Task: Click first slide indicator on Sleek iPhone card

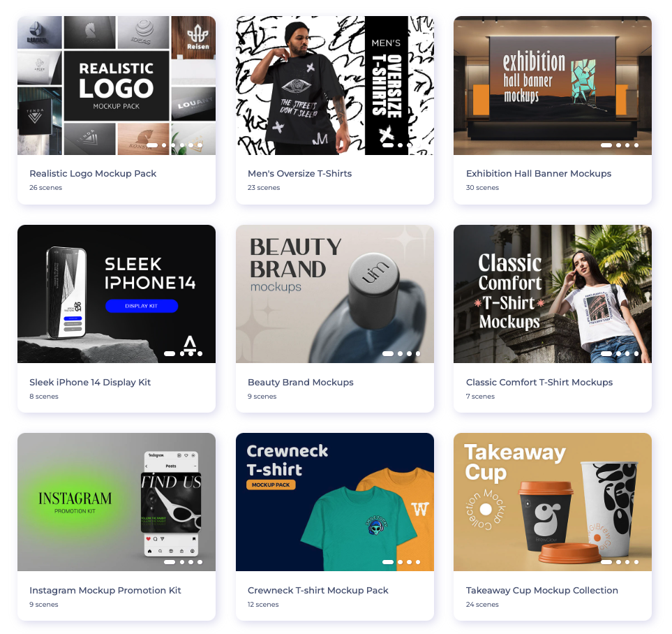Action: pyautogui.click(x=170, y=354)
